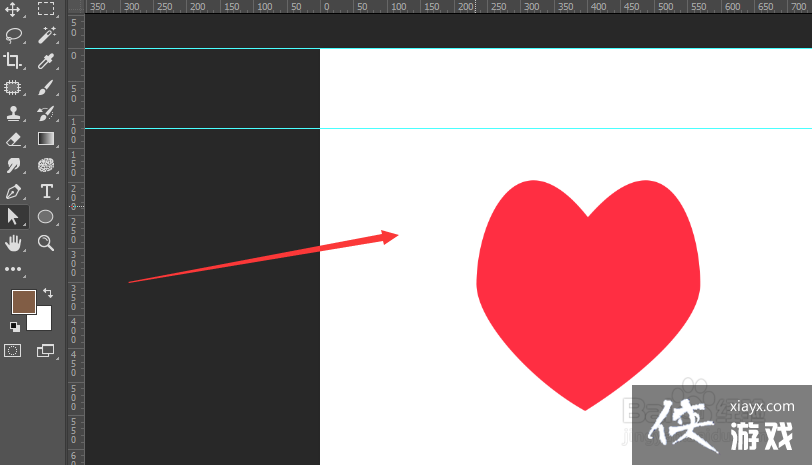Image resolution: width=812 pixels, height=465 pixels.
Task: Select the Move tool
Action: [14, 9]
